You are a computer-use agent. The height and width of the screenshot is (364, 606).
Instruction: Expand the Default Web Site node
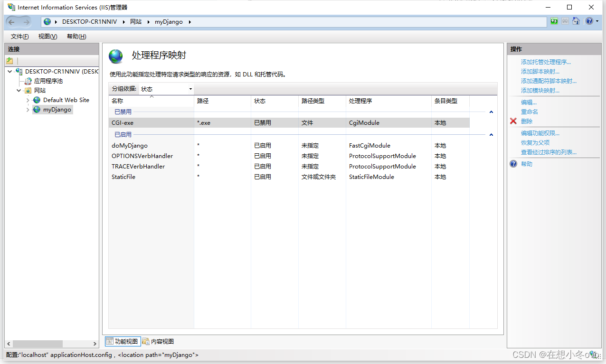click(x=28, y=100)
